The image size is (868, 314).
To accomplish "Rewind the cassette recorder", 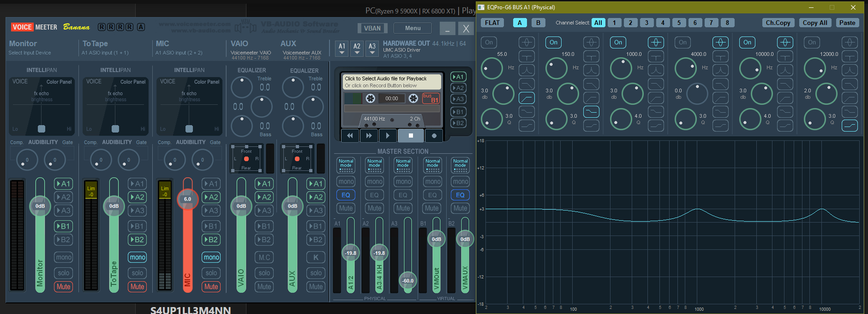I will [350, 135].
